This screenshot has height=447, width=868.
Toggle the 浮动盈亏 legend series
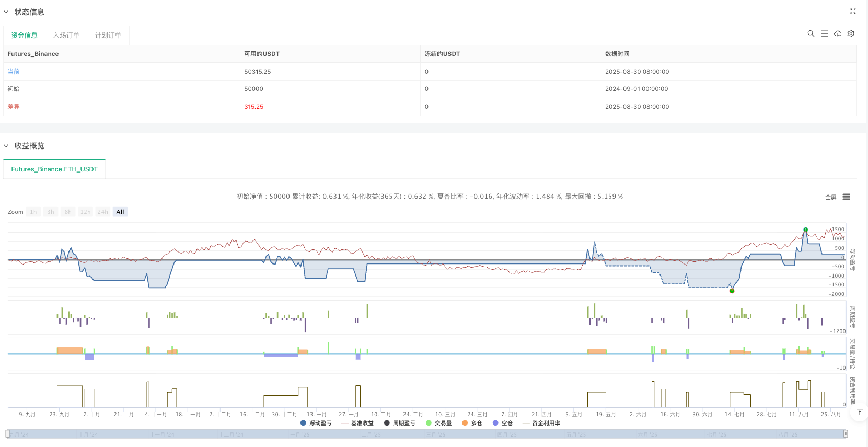tap(316, 423)
